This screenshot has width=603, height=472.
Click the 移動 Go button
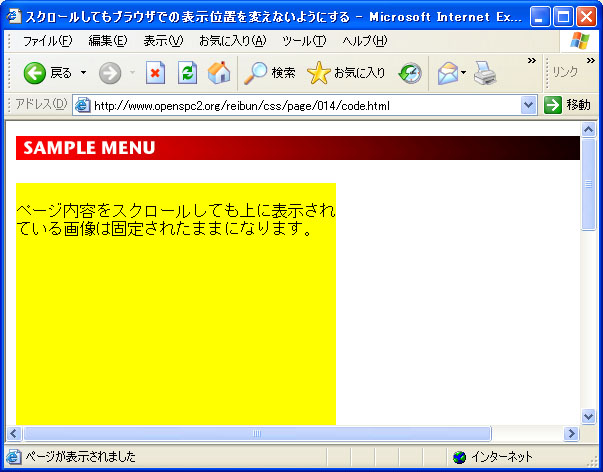coord(567,105)
